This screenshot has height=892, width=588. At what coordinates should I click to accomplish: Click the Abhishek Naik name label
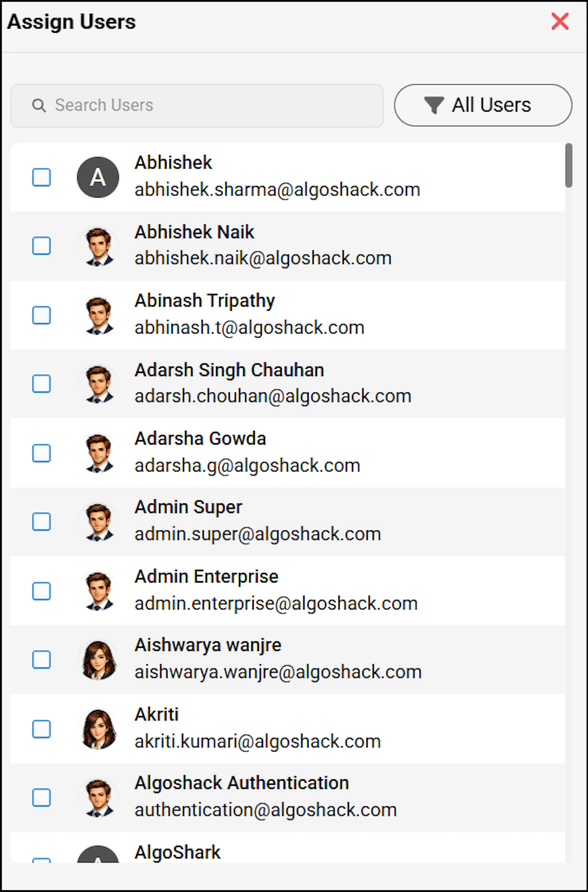[194, 232]
